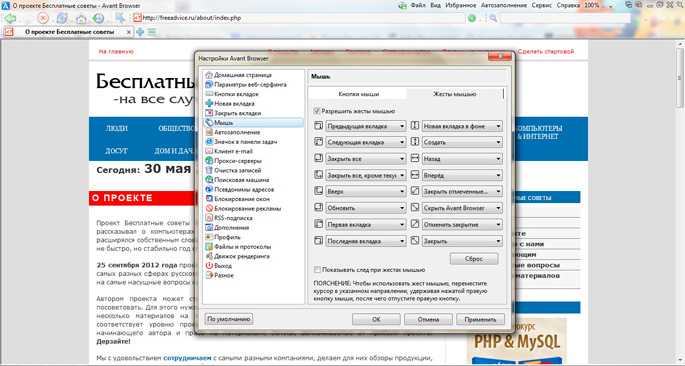Image resolution: width=685 pixels, height=366 pixels.
Task: Open 'Назад' gesture dropdown
Action: 462,159
